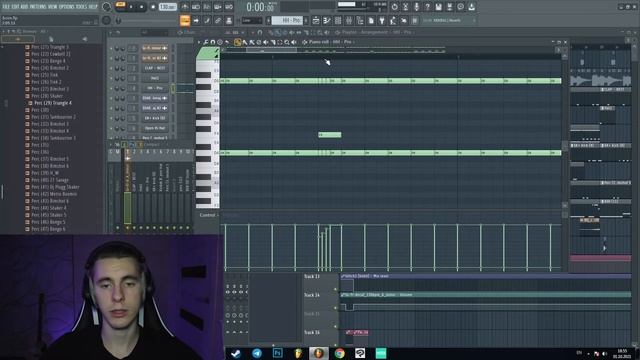Screen dimensions: 640x360
Task: Click the question mark help icon
Action: 427,7
